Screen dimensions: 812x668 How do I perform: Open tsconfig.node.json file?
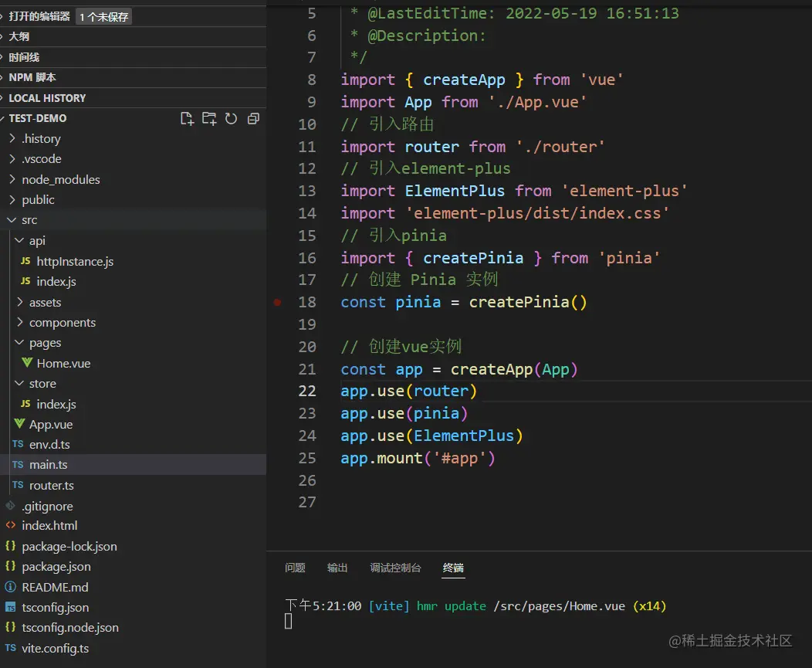(133, 628)
